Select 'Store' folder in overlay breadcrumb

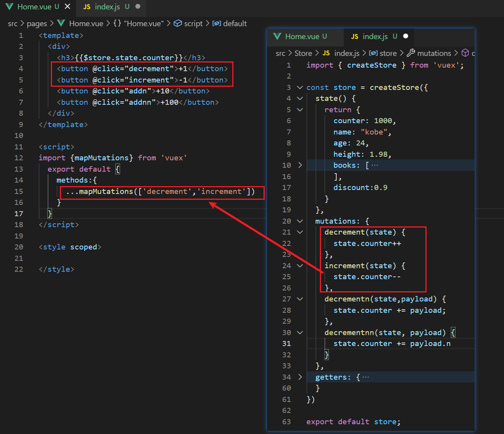[303, 53]
